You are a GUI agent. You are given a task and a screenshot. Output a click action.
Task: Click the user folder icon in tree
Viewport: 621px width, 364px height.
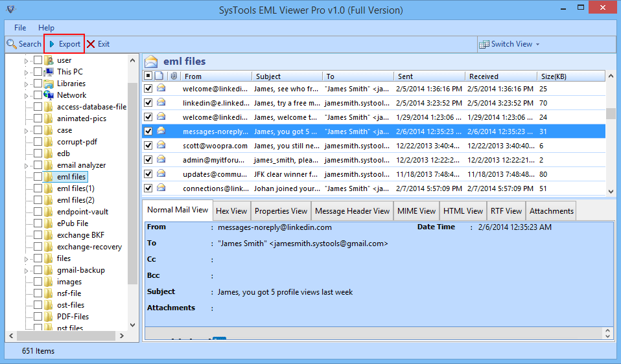point(49,60)
